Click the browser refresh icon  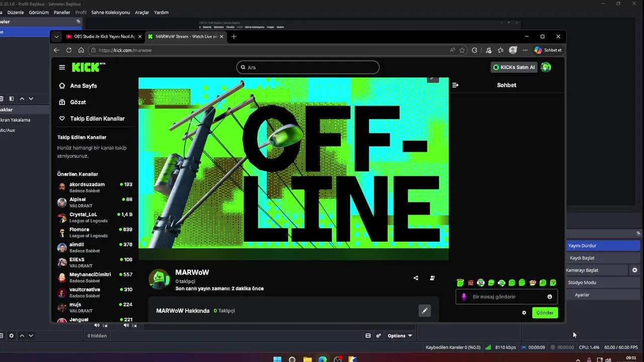(x=69, y=50)
